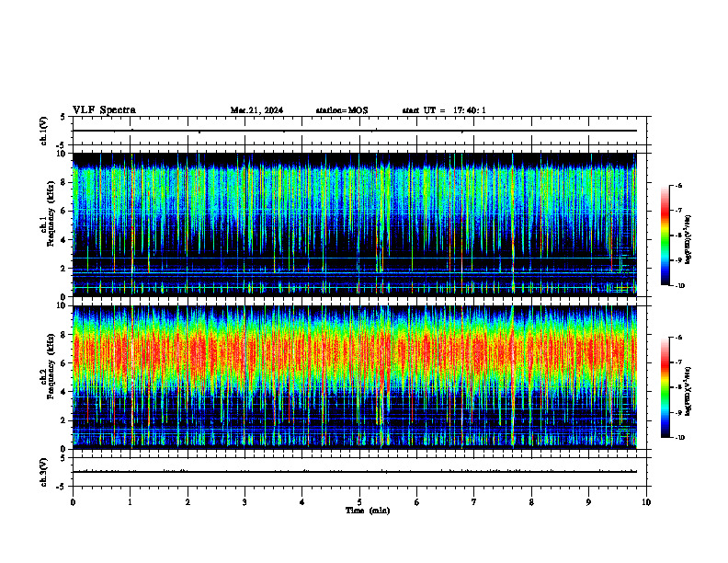The image size is (728, 563).
Task: Click time axis tick label "10"
Action: point(646,502)
